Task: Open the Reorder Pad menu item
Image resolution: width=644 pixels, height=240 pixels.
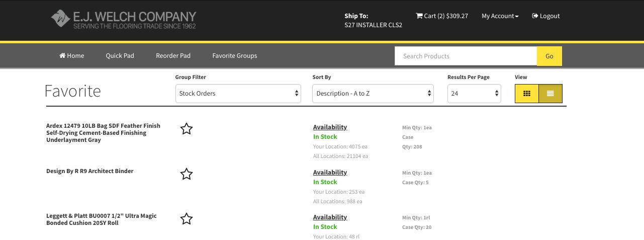Action: (x=173, y=55)
